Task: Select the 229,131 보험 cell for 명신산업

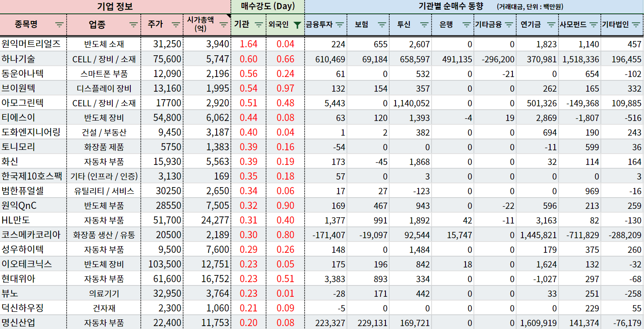Action: point(368,323)
